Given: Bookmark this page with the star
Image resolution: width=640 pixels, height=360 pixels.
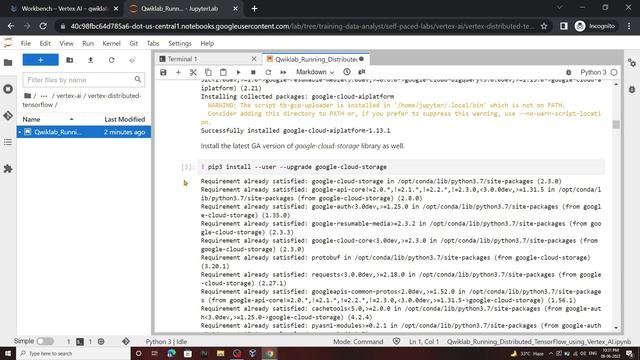Looking at the screenshot, I should pos(544,26).
